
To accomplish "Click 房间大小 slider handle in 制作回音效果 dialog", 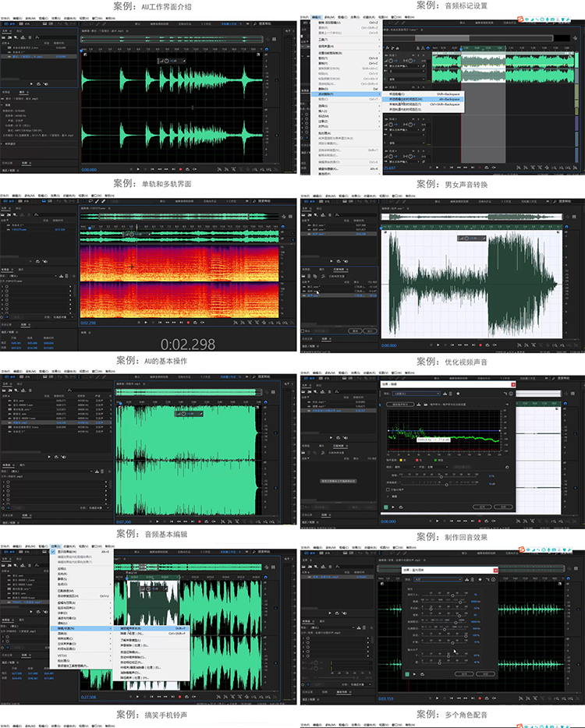I will [x=452, y=595].
